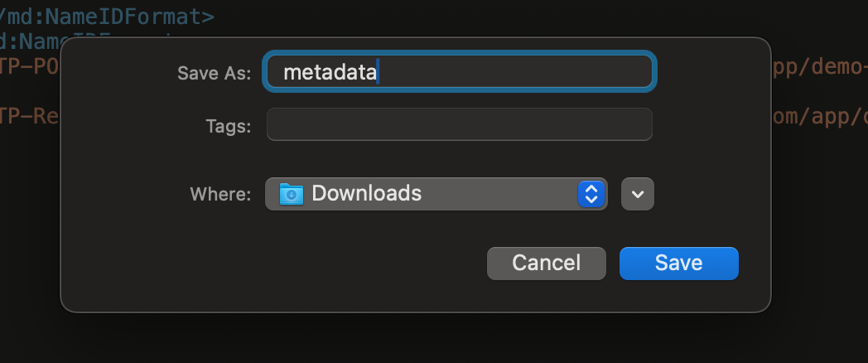Select the Downloads text in location popup
Screen dimensions: 868x363
(x=366, y=193)
